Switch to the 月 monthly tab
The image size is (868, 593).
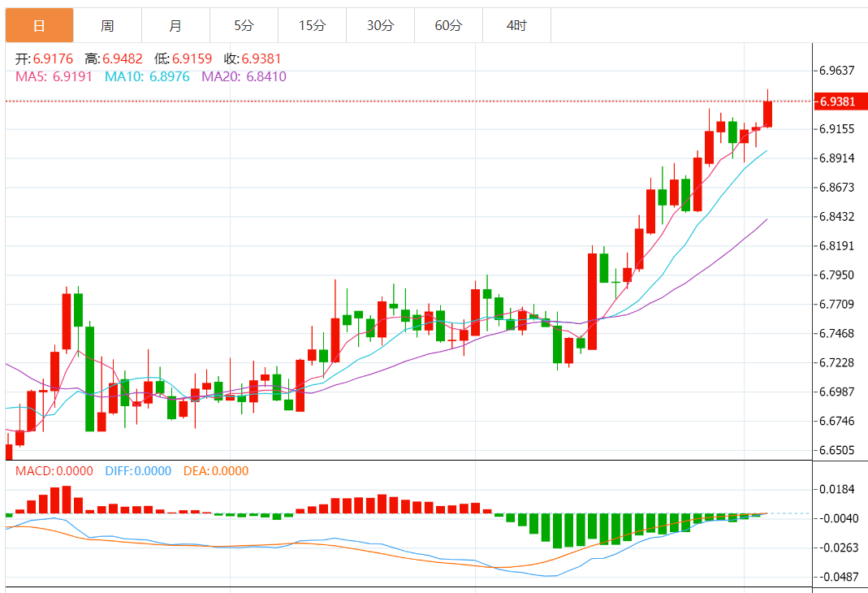[175, 25]
